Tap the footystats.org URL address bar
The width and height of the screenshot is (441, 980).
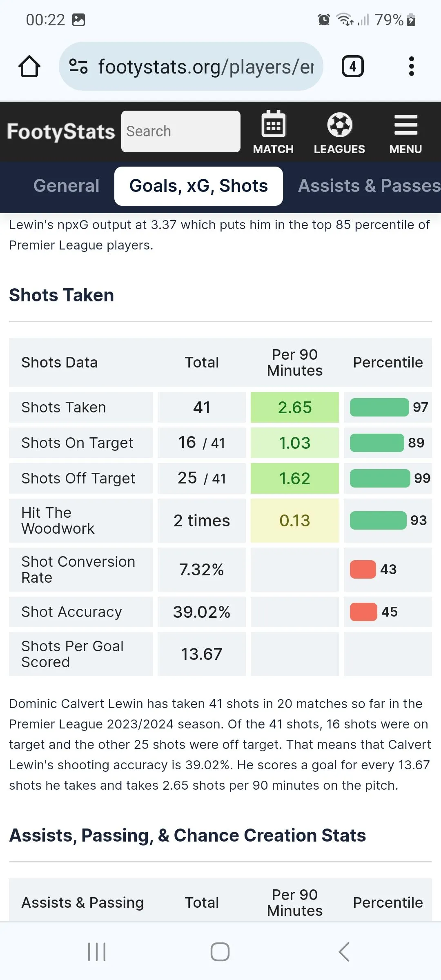206,67
